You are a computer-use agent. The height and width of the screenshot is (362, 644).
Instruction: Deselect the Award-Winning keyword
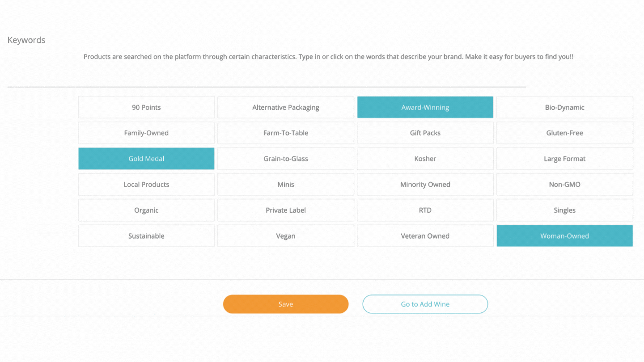tap(425, 107)
